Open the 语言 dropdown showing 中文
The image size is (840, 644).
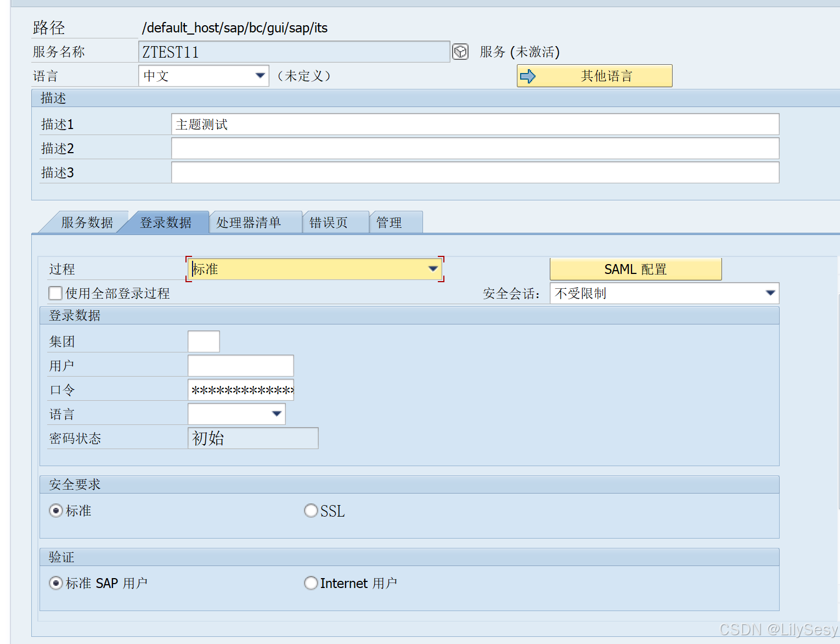click(260, 76)
